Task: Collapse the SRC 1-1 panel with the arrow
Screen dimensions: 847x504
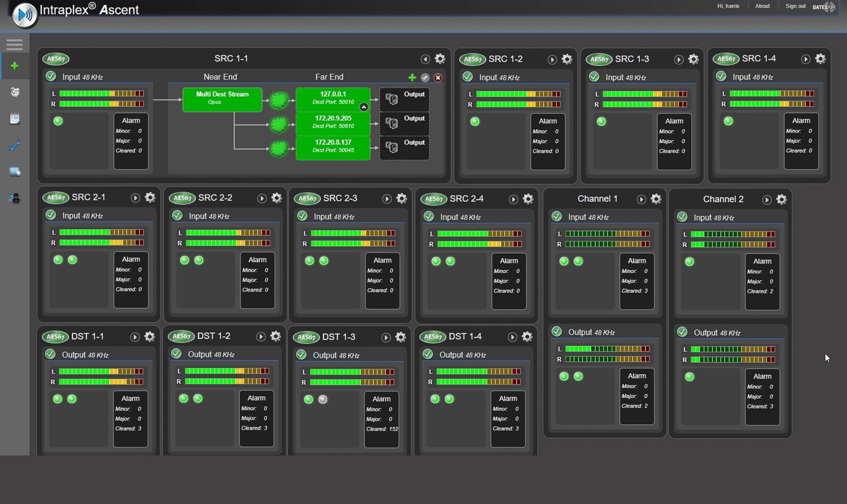Action: tap(425, 59)
